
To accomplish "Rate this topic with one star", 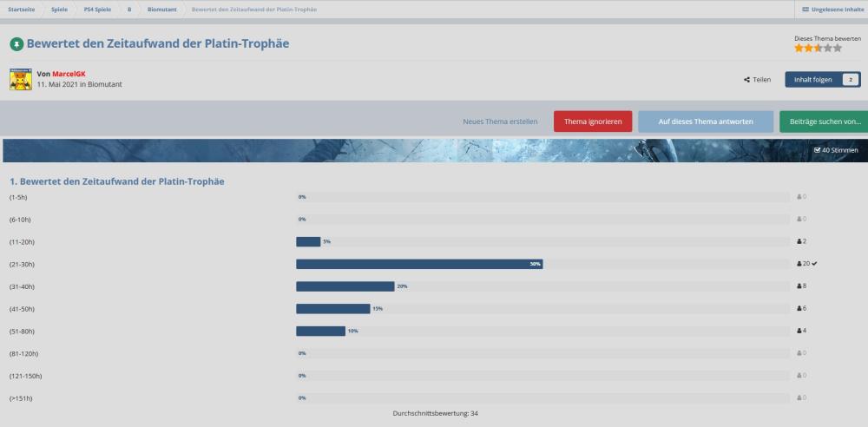I will pos(799,49).
